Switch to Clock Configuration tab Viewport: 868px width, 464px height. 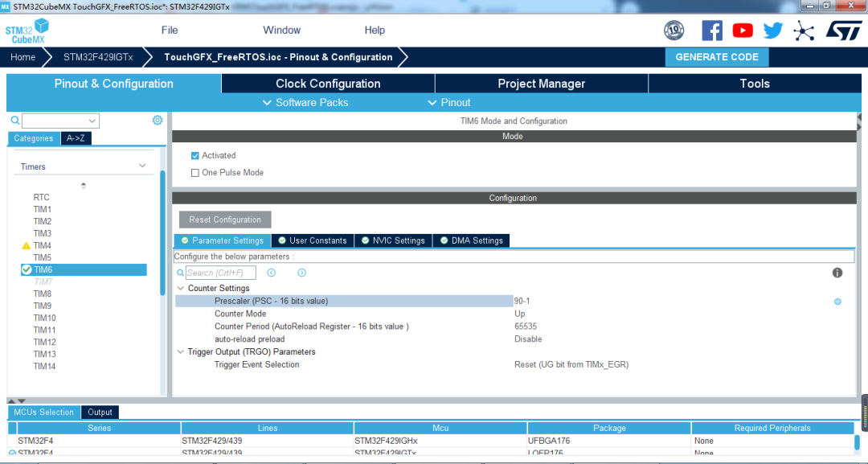tap(328, 84)
